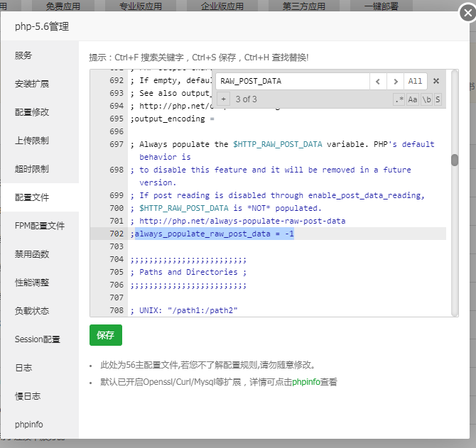Toggle search in selection (S)
This screenshot has width=476, height=448.
pos(438,99)
